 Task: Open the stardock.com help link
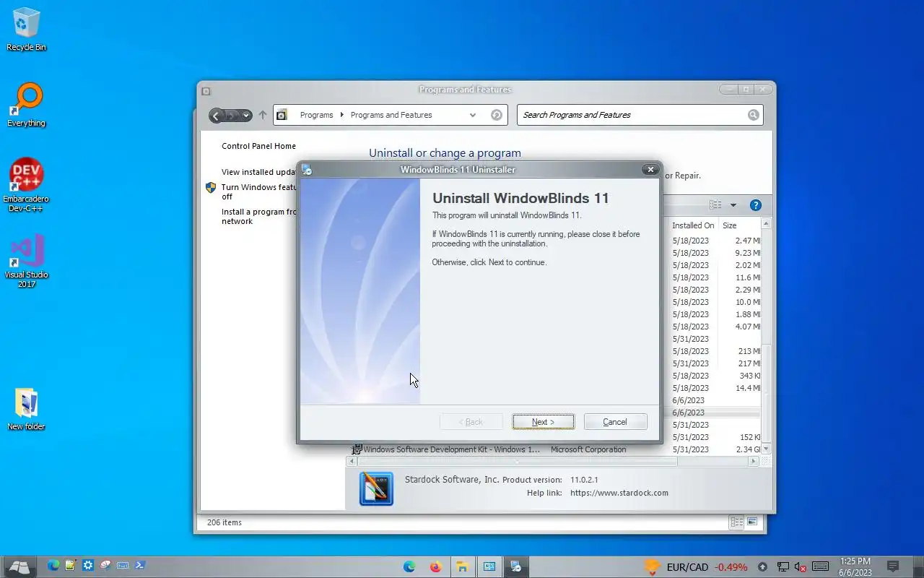(x=619, y=493)
